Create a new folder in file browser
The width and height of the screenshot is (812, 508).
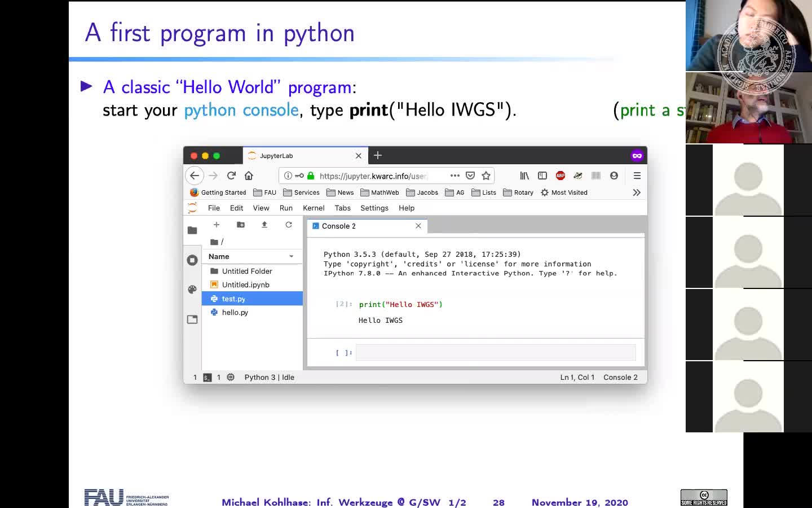tap(241, 225)
